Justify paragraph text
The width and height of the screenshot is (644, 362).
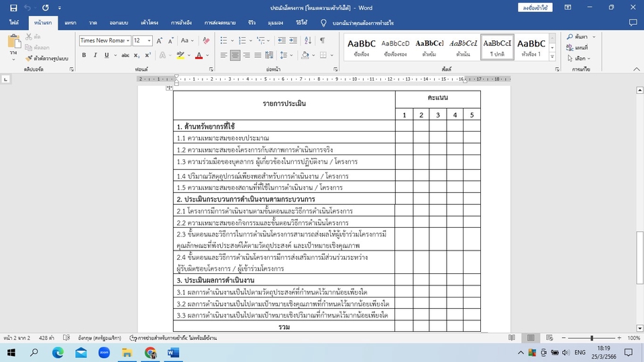pyautogui.click(x=258, y=55)
